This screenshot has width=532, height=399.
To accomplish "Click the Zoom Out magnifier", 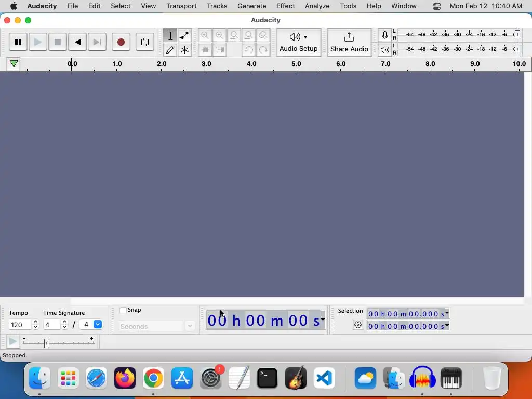I will (x=220, y=35).
